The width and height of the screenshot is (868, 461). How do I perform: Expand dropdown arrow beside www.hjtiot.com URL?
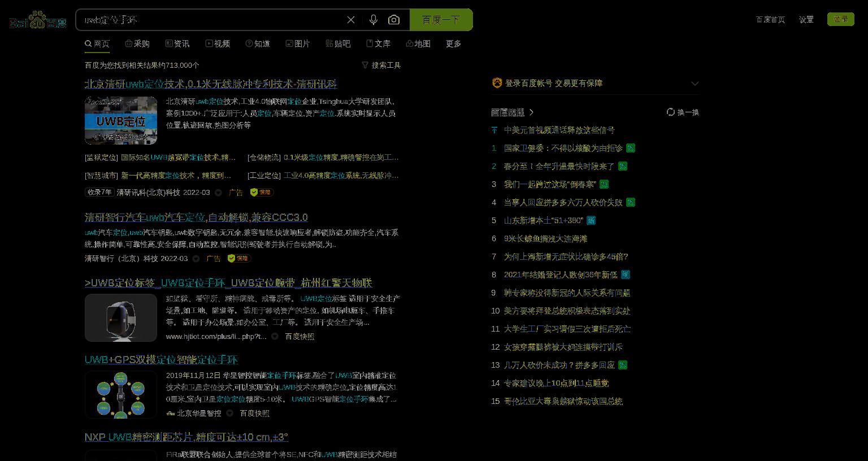coord(275,336)
